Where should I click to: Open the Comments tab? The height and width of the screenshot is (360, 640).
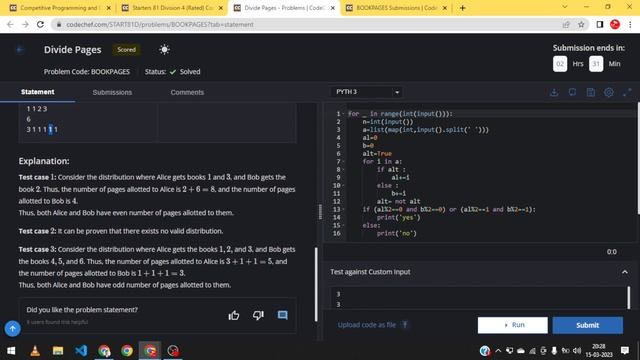[187, 92]
